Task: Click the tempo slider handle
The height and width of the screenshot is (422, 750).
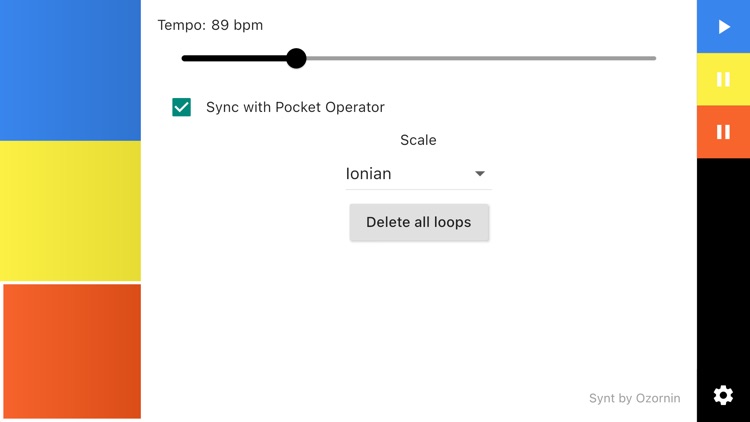Action: [x=296, y=58]
